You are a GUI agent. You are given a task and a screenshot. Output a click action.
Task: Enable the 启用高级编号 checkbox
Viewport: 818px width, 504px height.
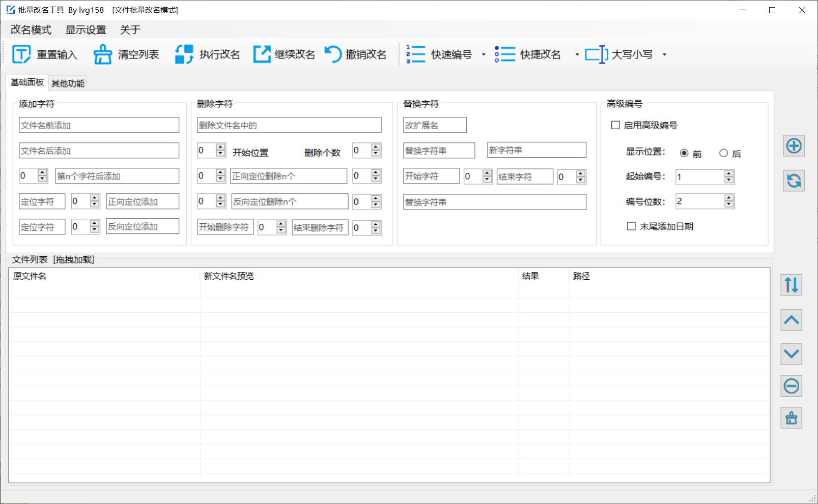pos(615,125)
